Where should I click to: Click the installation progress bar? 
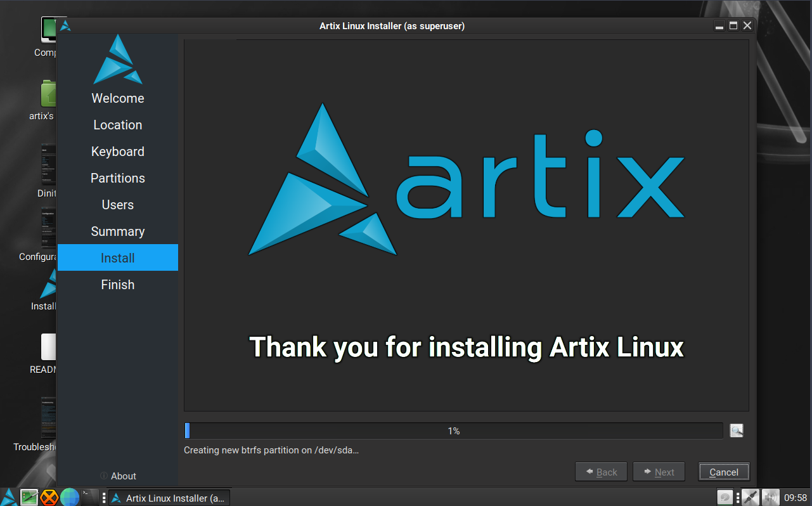coord(453,431)
